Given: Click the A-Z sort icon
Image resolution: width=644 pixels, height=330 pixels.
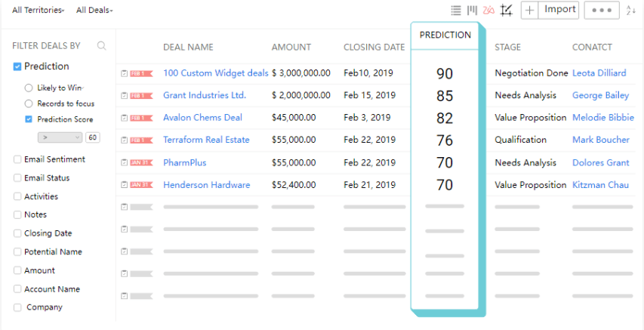Looking at the screenshot, I should (630, 11).
